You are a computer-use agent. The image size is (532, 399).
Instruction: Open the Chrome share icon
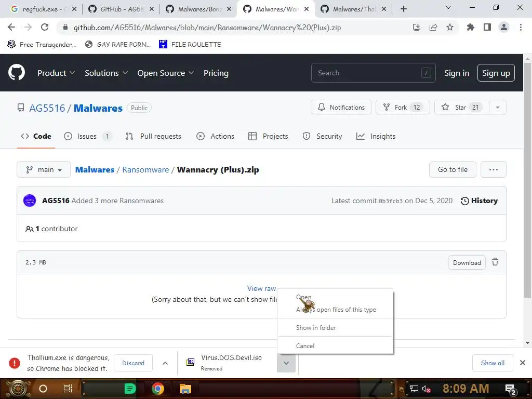click(433, 28)
